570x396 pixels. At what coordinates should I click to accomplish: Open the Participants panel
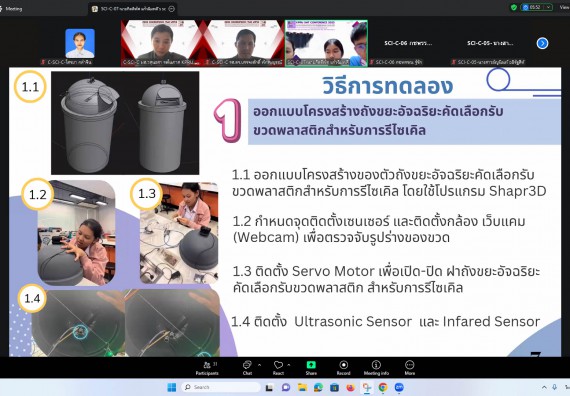[207, 368]
